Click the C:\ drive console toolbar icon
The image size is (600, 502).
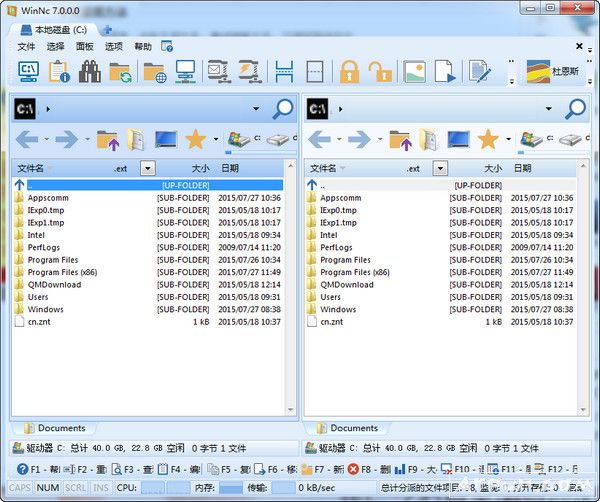pos(29,72)
